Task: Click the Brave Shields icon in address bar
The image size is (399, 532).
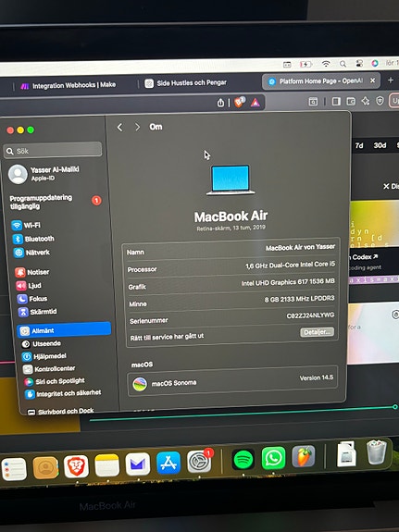Action: click(x=240, y=102)
